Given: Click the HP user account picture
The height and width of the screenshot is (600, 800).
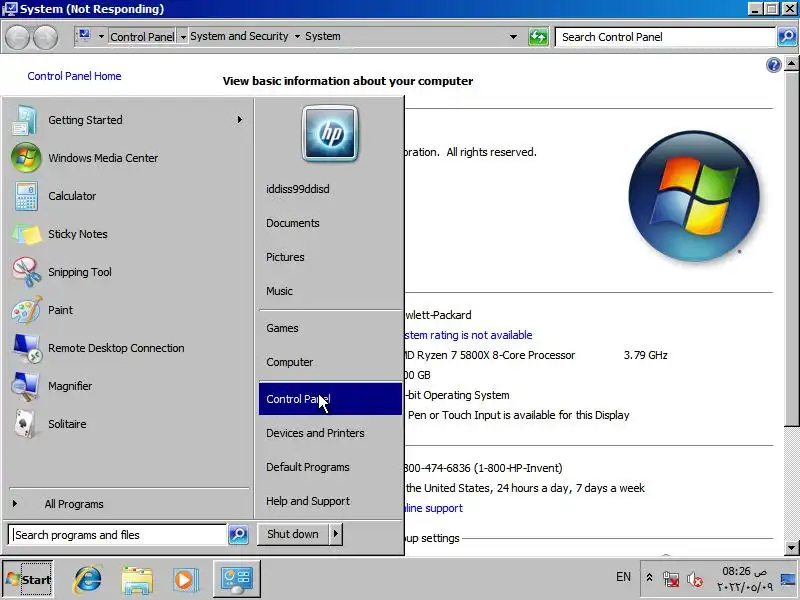Looking at the screenshot, I should click(x=330, y=133).
